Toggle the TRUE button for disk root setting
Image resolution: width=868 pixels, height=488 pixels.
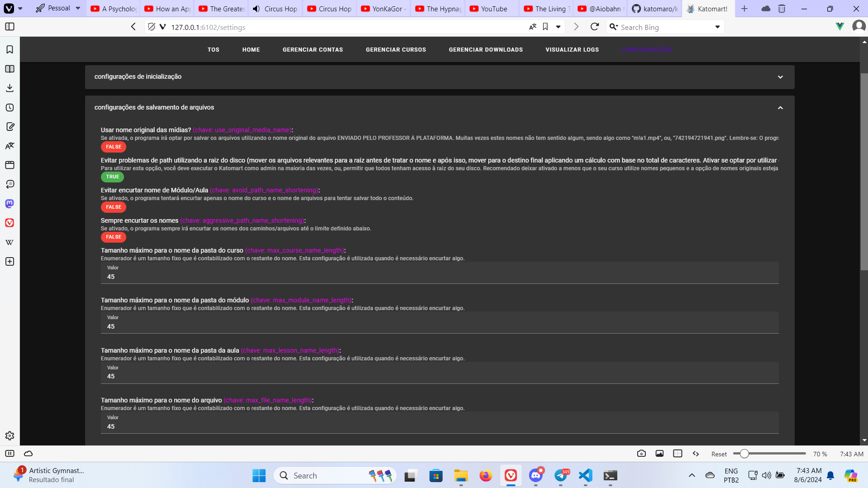(112, 177)
